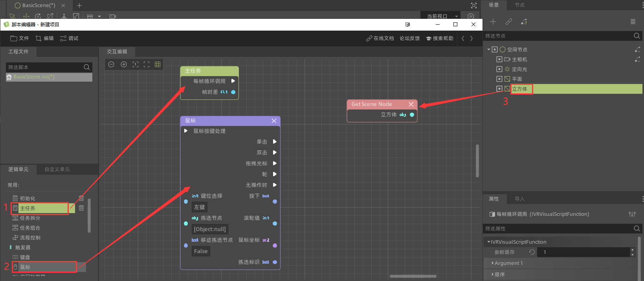Close the BasicScene(*) tab
This screenshot has height=281, width=644.
63,5
